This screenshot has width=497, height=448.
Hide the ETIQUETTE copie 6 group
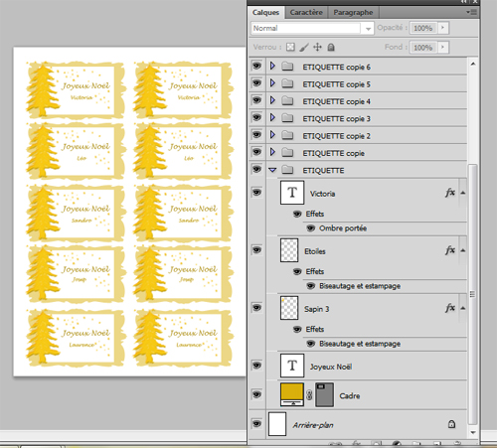(256, 66)
